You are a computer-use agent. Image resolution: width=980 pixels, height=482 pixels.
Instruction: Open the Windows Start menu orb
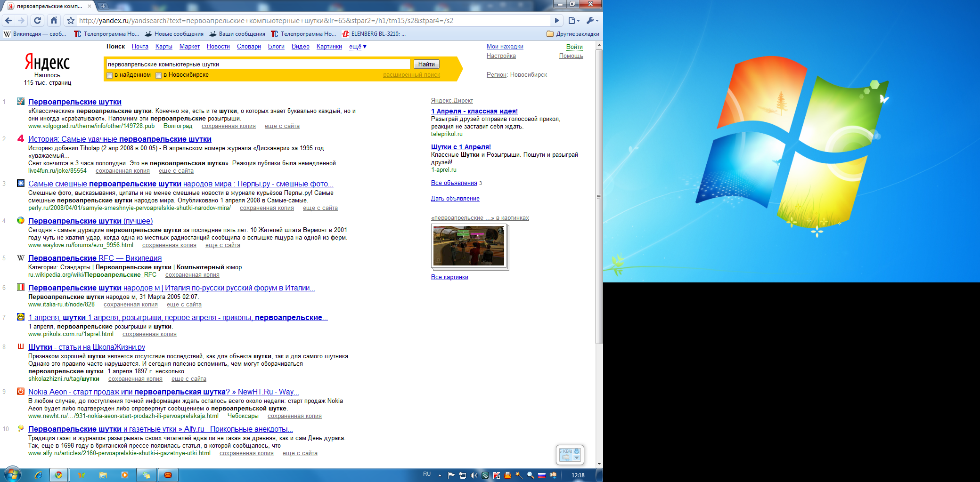[13, 474]
